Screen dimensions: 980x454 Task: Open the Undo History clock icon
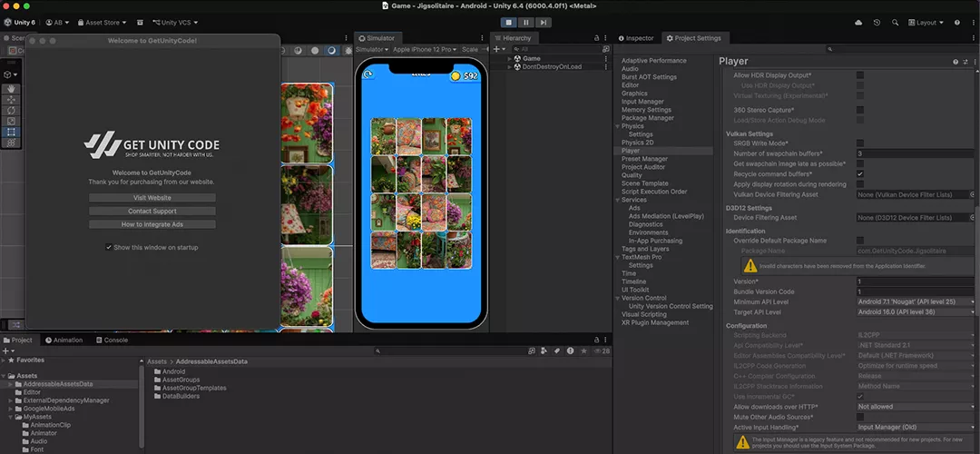point(877,23)
